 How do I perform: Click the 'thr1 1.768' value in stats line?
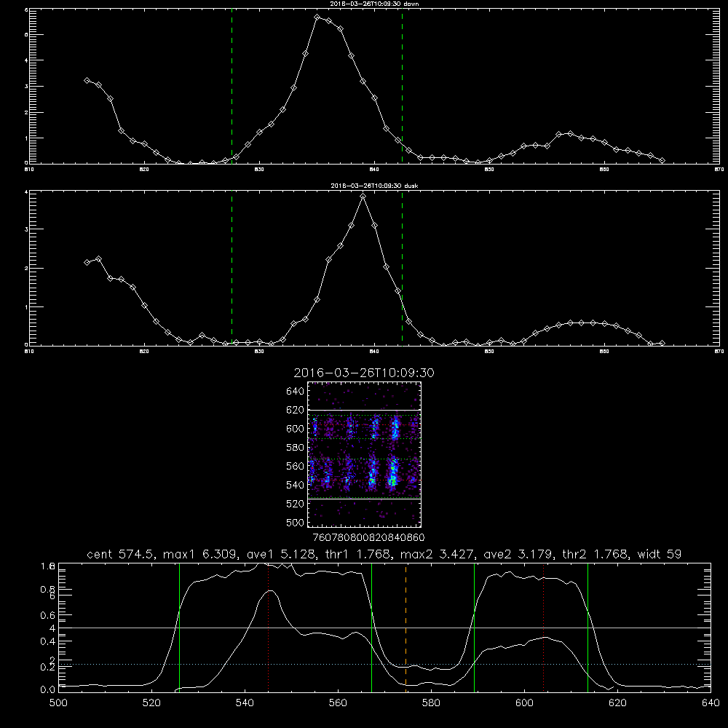pyautogui.click(x=357, y=554)
